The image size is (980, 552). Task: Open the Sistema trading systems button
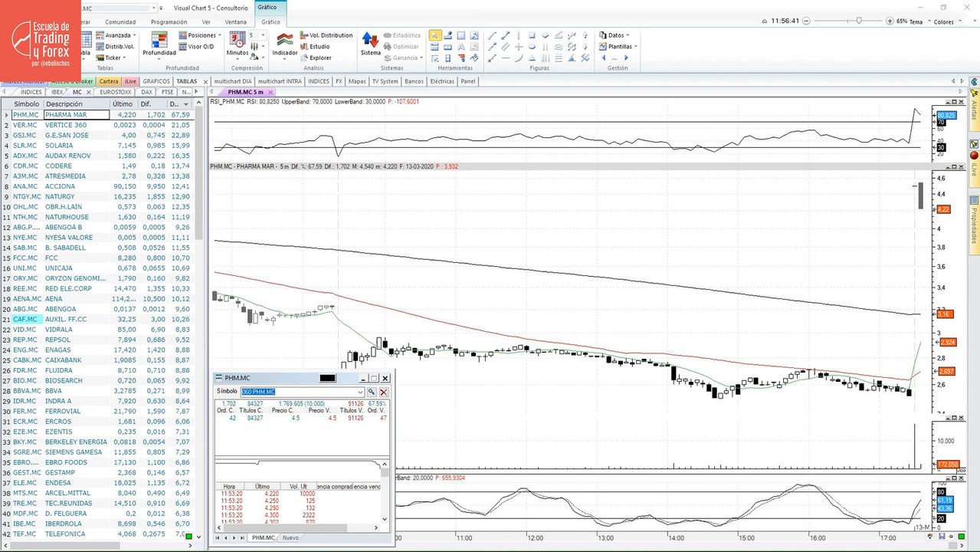371,44
